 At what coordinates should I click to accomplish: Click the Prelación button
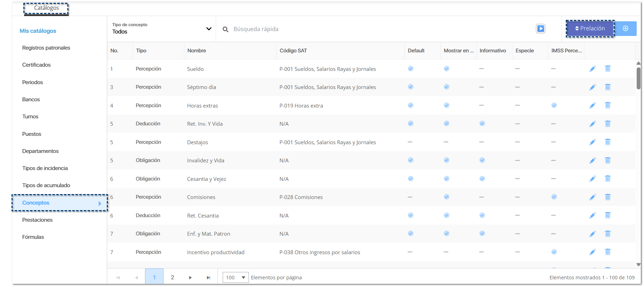tap(590, 29)
